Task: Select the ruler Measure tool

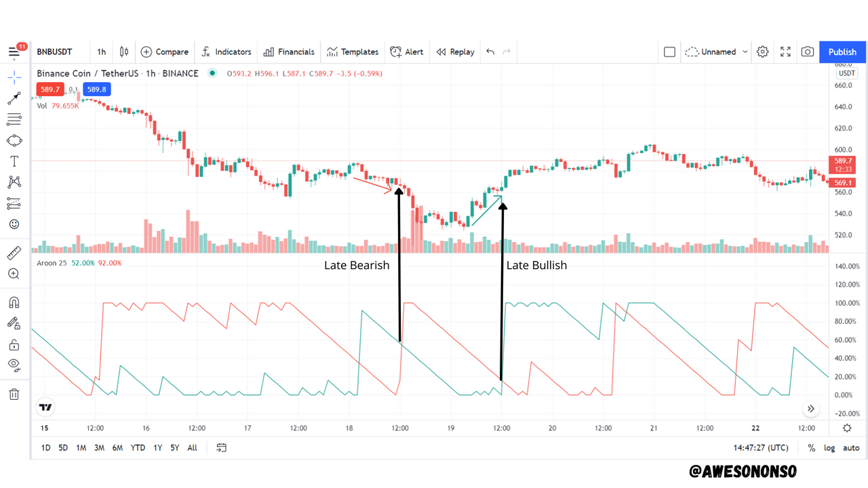Action: tap(14, 253)
